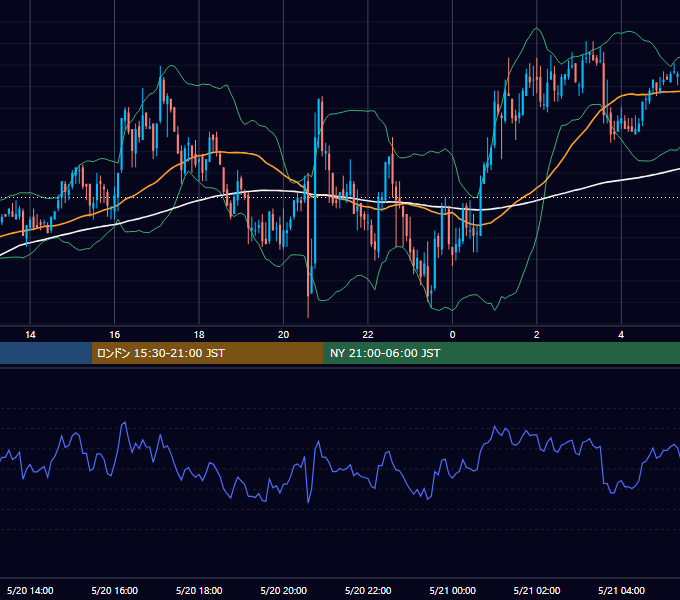Click the 5/20 14:00 date label
680x600 pixels.
30,590
